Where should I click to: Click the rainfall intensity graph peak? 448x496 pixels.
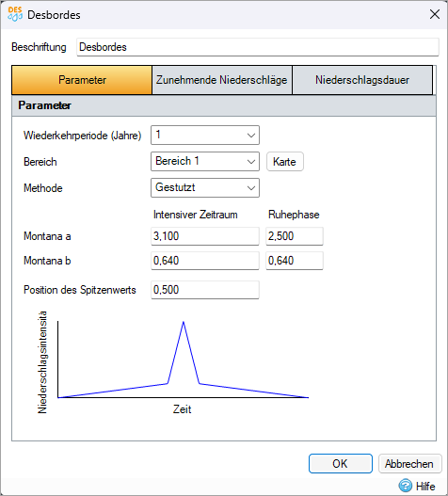184,323
